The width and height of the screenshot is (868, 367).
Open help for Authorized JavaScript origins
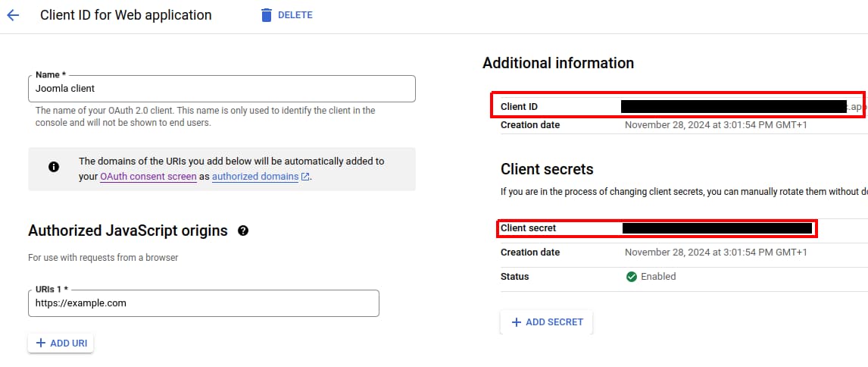243,231
